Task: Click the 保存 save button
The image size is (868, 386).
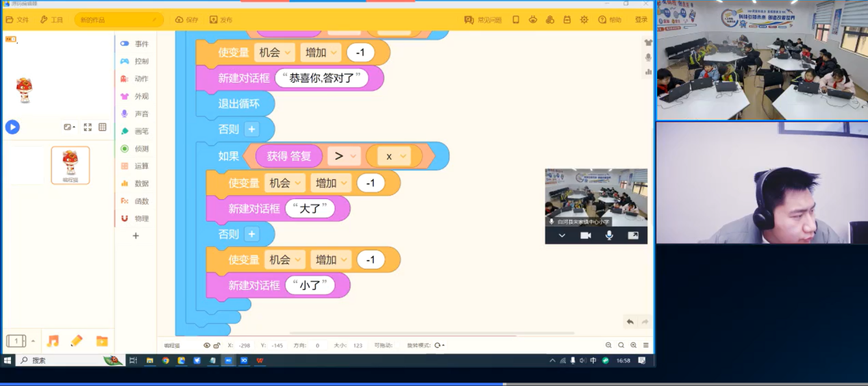Action: pyautogui.click(x=186, y=20)
